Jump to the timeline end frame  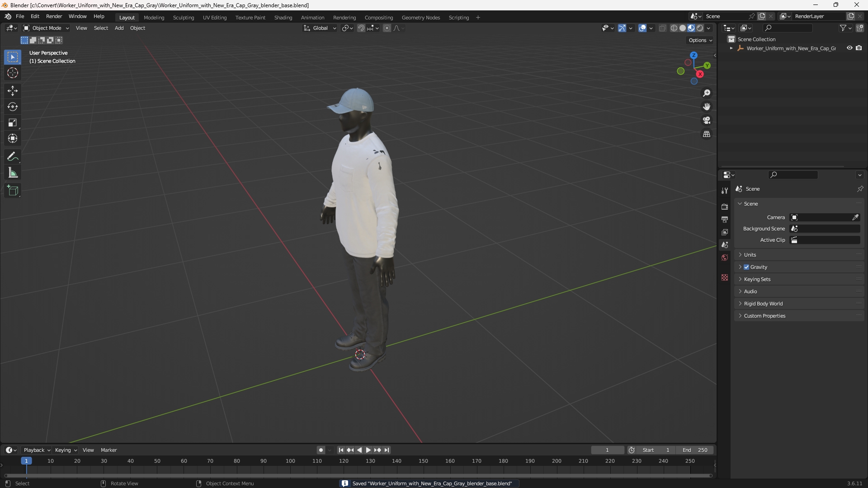point(387,450)
